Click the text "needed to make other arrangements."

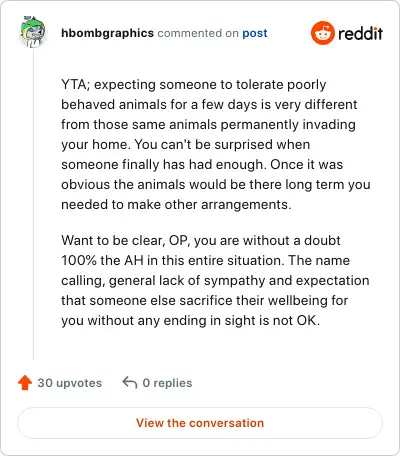tap(176, 204)
